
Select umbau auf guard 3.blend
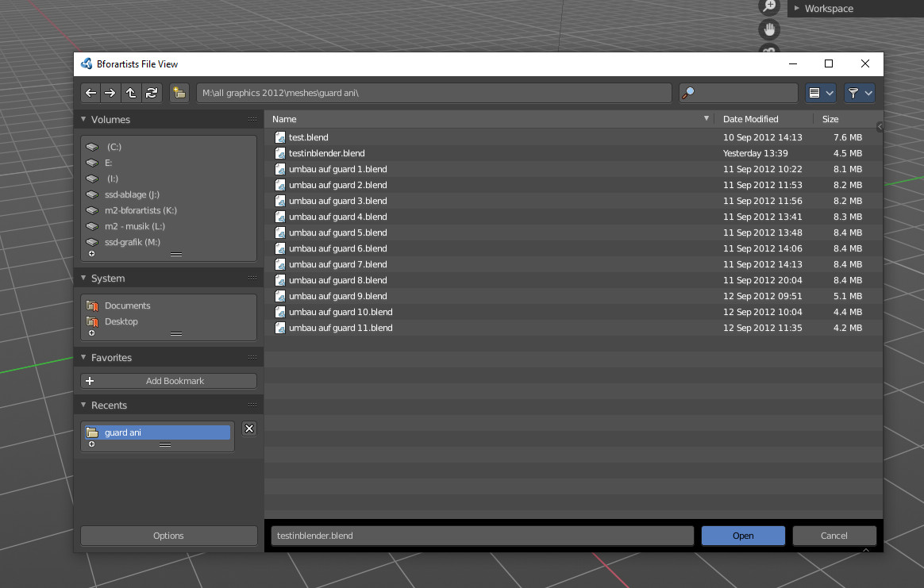coord(573,201)
